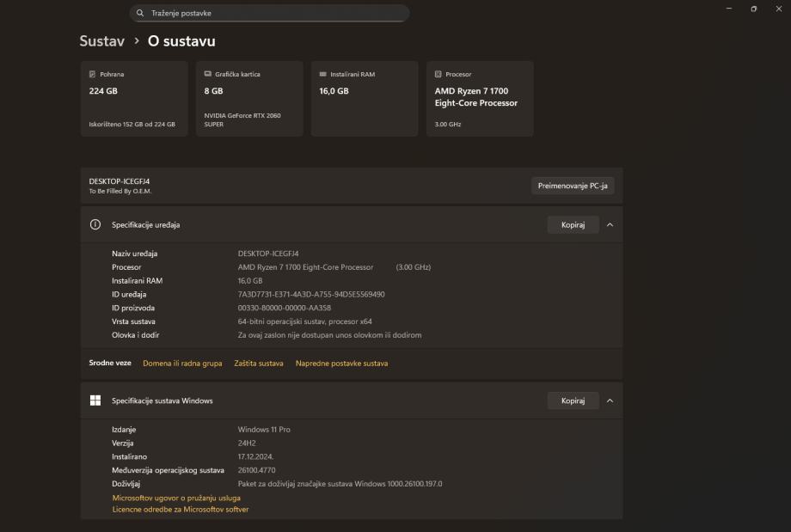Screen dimensions: 791x532
Task: Click the Instalirani RAM icon
Action: [322, 75]
